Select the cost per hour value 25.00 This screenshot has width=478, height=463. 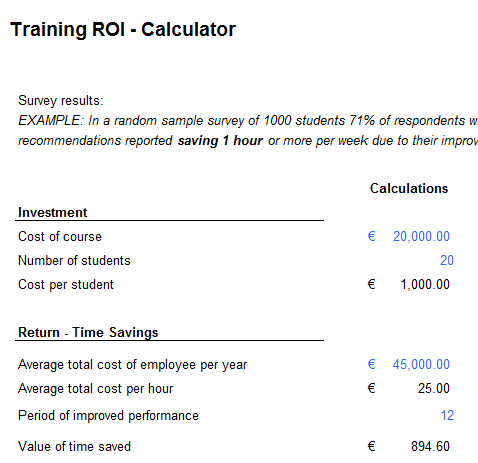[x=434, y=388]
